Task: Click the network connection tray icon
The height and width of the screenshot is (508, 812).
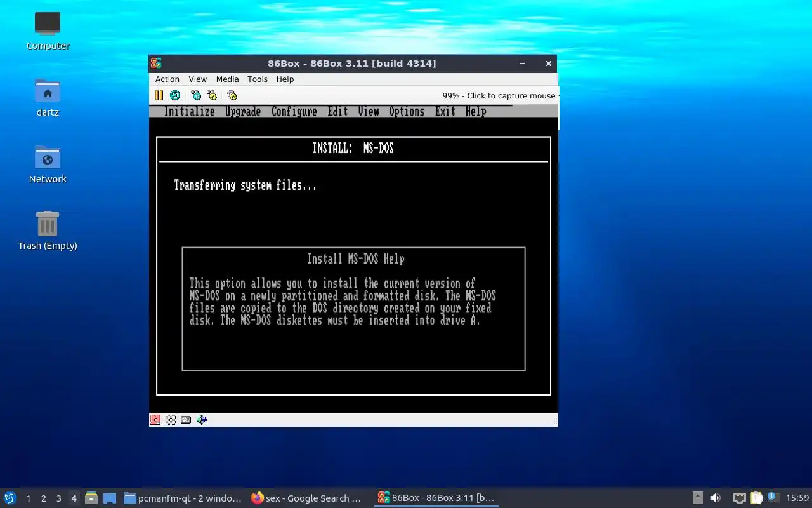Action: click(739, 498)
